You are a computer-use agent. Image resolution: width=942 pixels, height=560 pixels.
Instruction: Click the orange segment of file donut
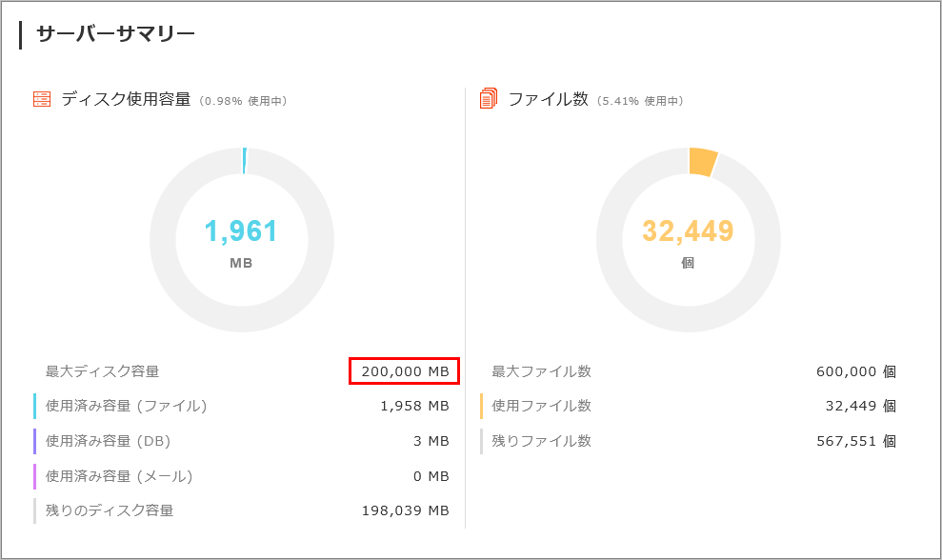[x=702, y=161]
